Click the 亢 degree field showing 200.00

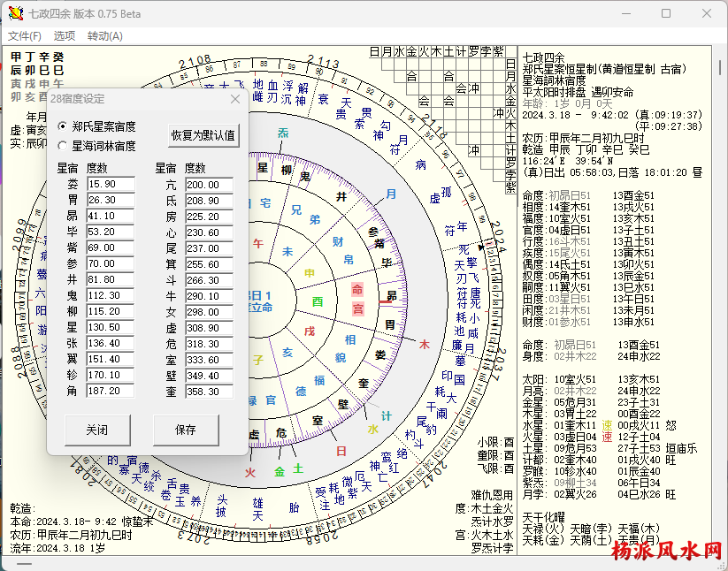point(209,184)
